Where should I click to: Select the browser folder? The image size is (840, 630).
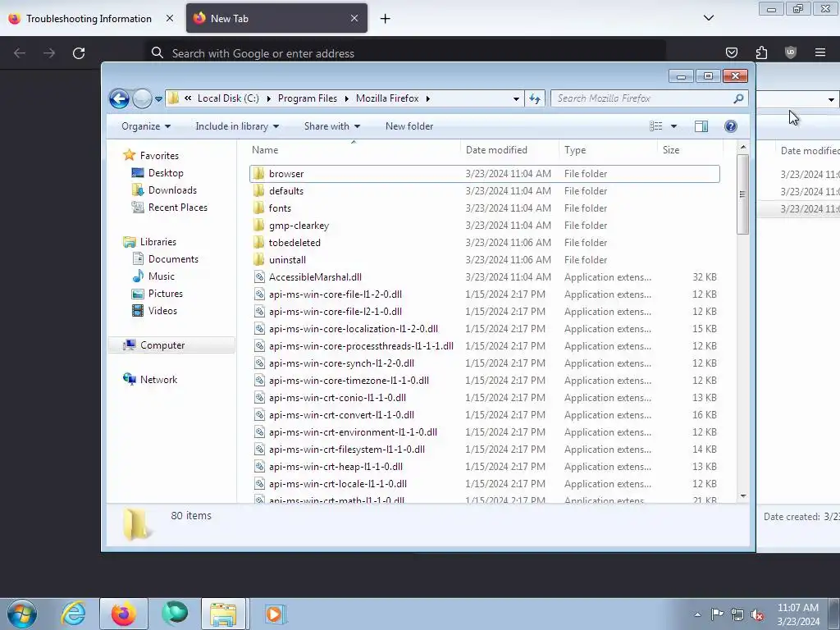484,174
